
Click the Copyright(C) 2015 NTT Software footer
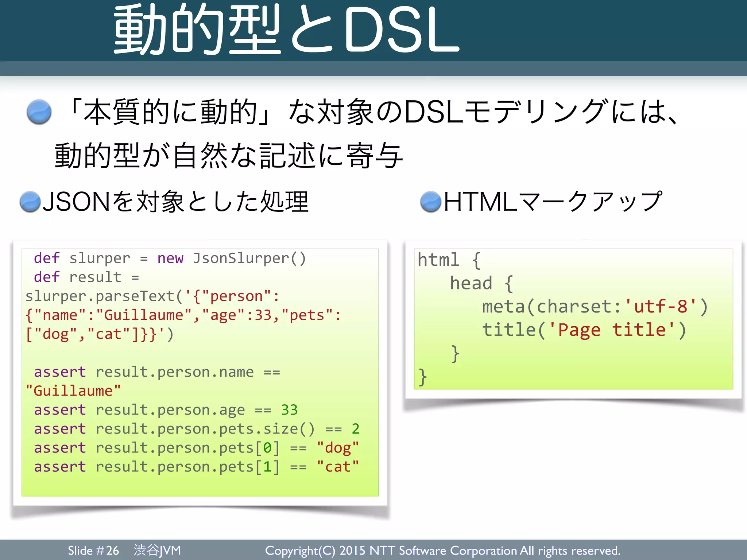[x=442, y=551]
